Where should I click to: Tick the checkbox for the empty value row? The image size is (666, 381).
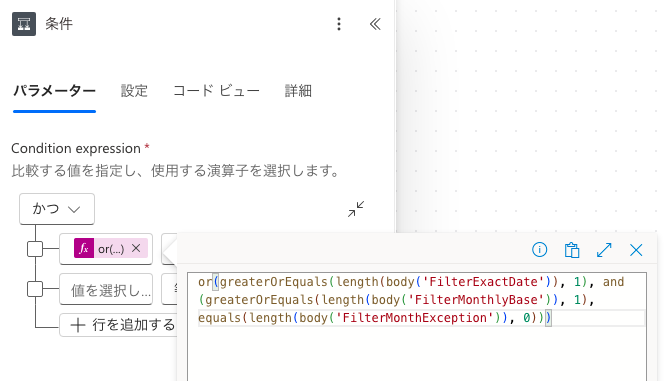[x=35, y=289]
